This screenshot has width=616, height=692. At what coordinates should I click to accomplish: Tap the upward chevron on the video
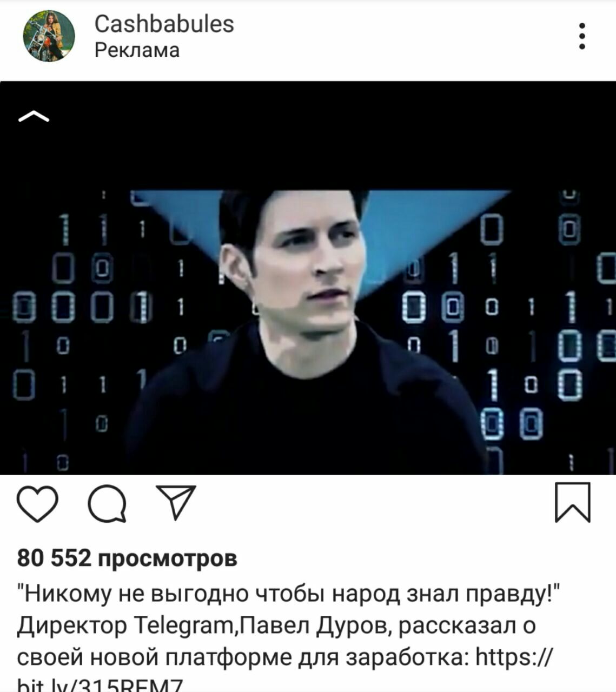tap(34, 116)
